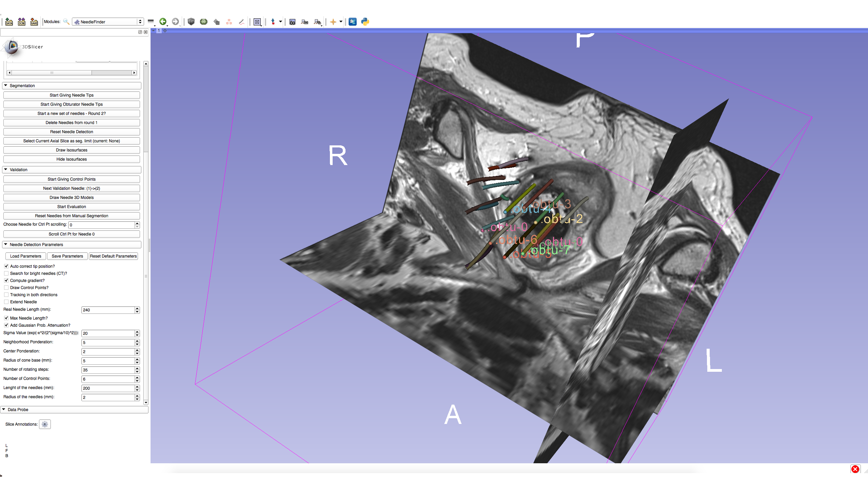Go back to previous module (green arrow)
868x488 pixels.
click(163, 22)
